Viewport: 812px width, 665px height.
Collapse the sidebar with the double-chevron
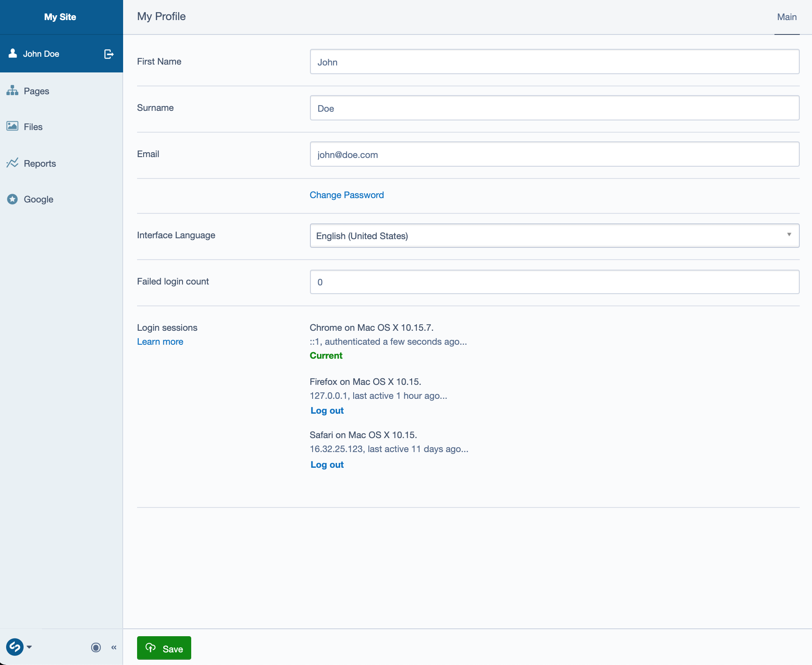pyautogui.click(x=114, y=647)
